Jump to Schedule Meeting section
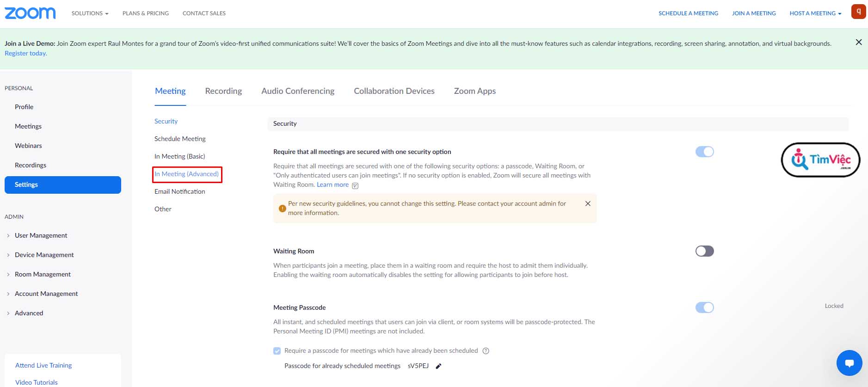Screen dimensions: 868x387 click(180, 139)
